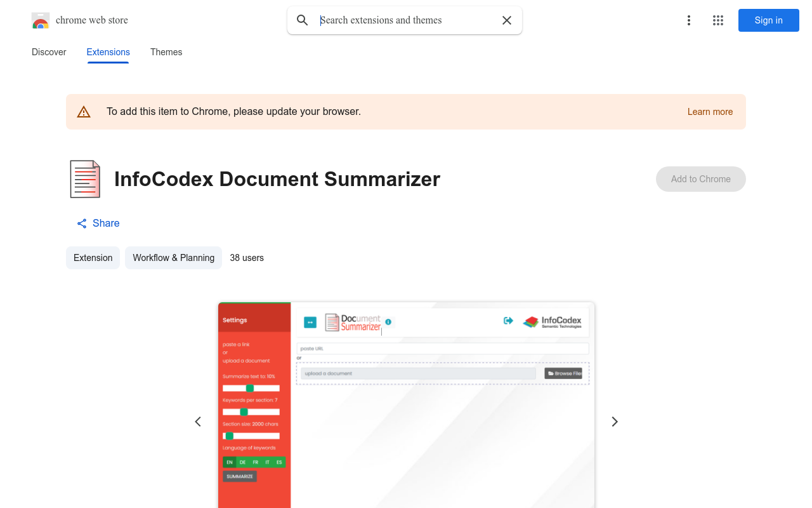Select the Extensions tab

[108, 52]
